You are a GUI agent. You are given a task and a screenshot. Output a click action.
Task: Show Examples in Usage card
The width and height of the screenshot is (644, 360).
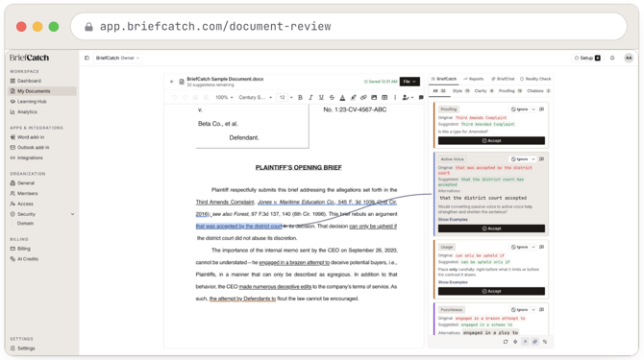[x=453, y=282]
